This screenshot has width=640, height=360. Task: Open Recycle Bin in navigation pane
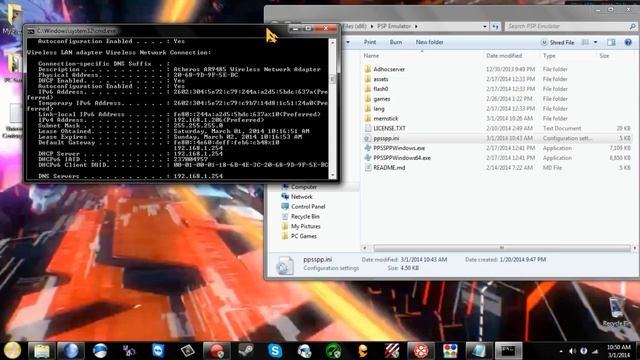[305, 216]
